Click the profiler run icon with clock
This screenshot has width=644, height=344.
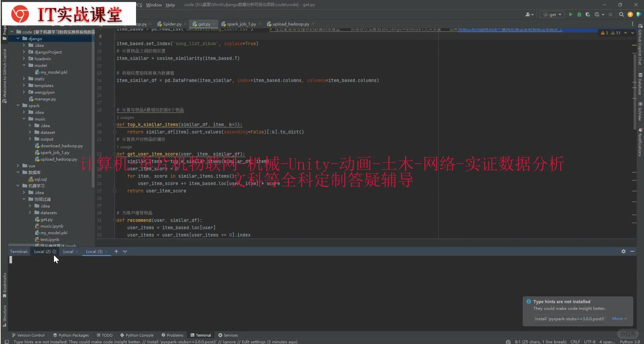(597, 14)
